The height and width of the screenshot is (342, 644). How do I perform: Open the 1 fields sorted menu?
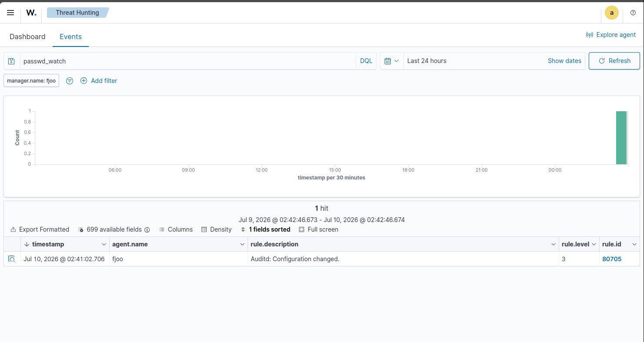pyautogui.click(x=265, y=229)
